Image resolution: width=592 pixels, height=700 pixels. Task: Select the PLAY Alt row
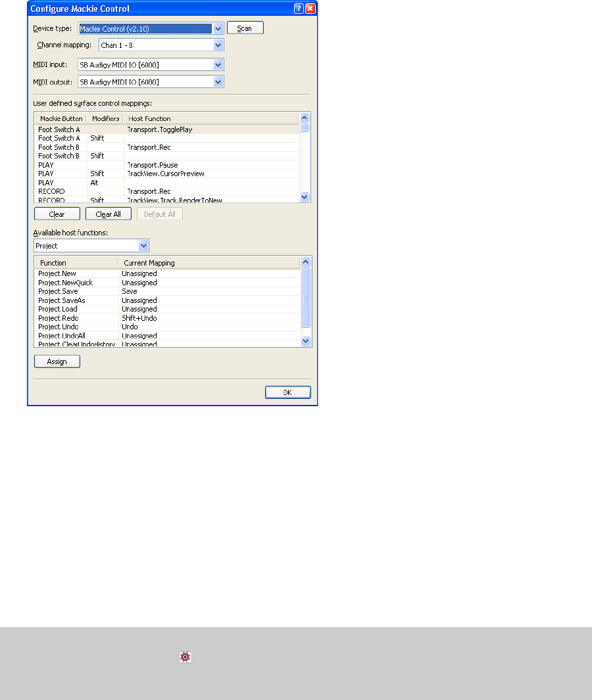click(x=167, y=183)
